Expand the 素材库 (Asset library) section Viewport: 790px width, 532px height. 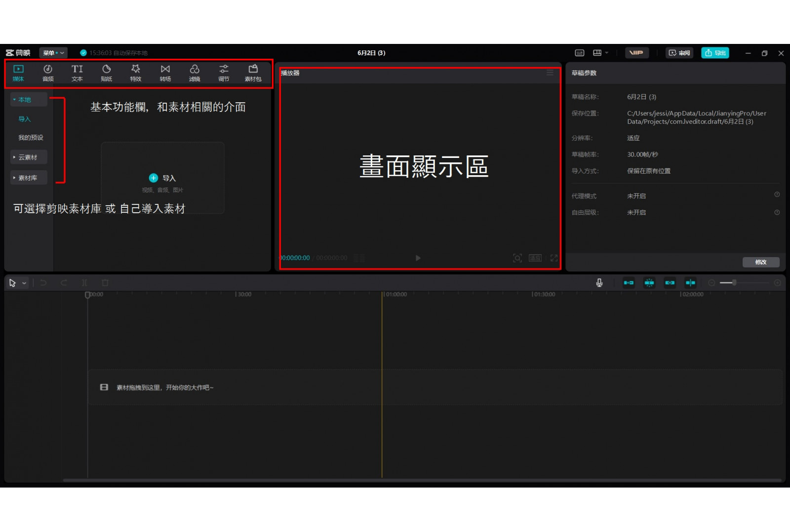(x=29, y=178)
